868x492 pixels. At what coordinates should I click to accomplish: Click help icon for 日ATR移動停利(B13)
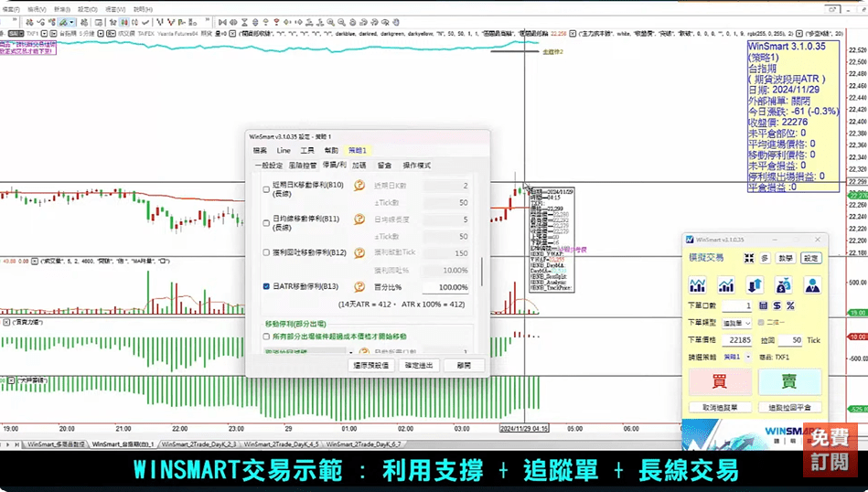click(x=359, y=286)
